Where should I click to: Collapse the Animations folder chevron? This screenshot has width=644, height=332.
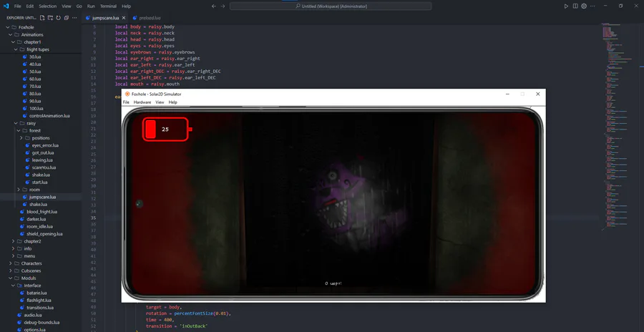(x=11, y=34)
